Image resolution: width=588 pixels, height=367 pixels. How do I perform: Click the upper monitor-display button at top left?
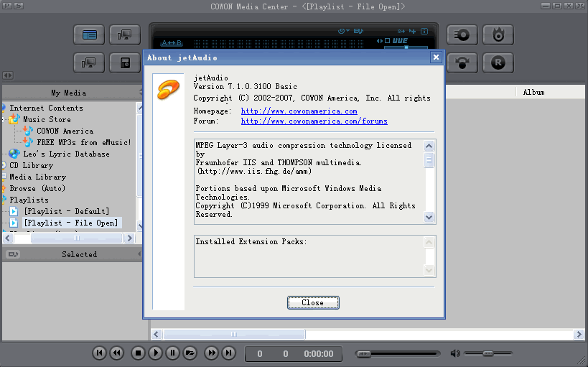point(125,35)
